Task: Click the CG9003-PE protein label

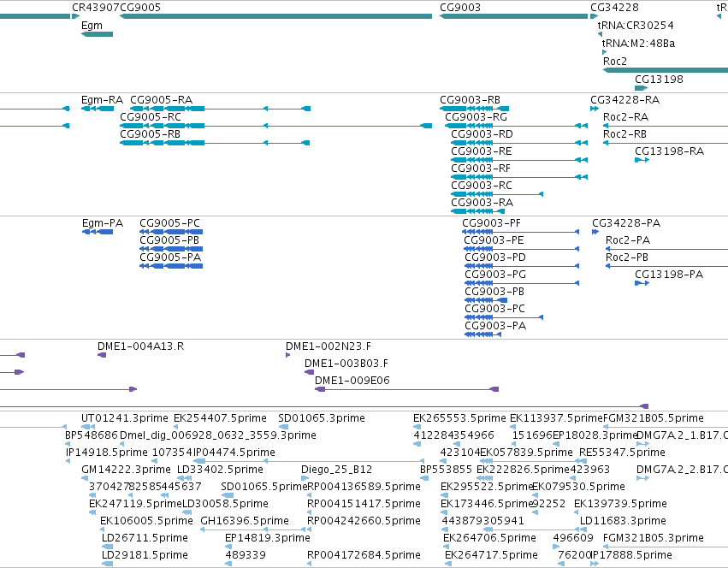Action: 494,240
